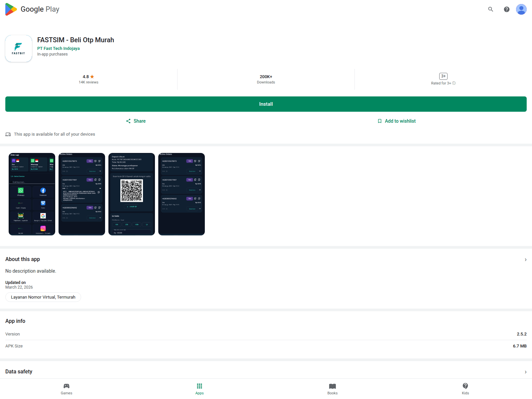The image size is (532, 399).
Task: Click the FASTSIM app icon
Action: tap(18, 48)
